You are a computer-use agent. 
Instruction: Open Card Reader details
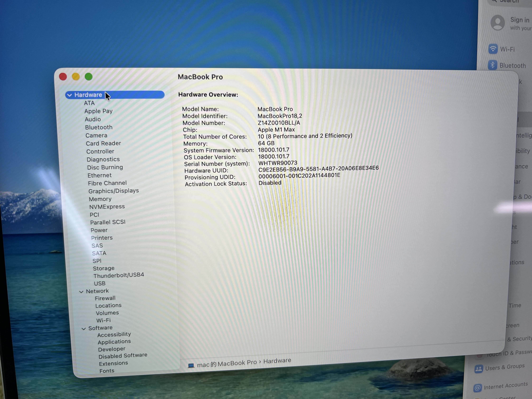[103, 143]
